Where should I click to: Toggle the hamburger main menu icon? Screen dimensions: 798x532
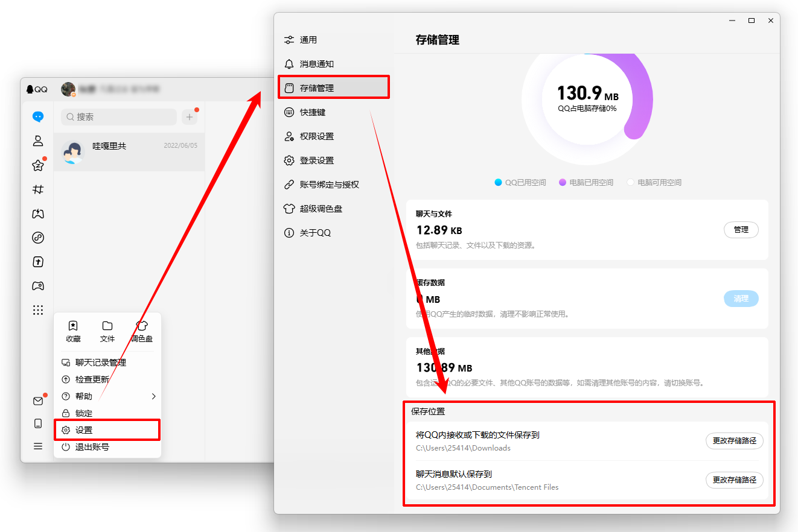click(x=38, y=446)
